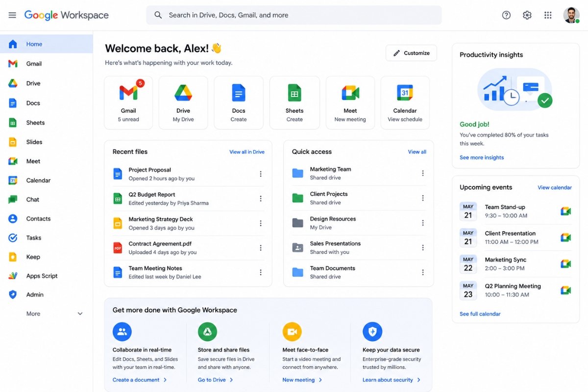Viewport: 588px width, 392px height.
Task: Click the Sales Presentations shared folder icon
Action: point(298,247)
